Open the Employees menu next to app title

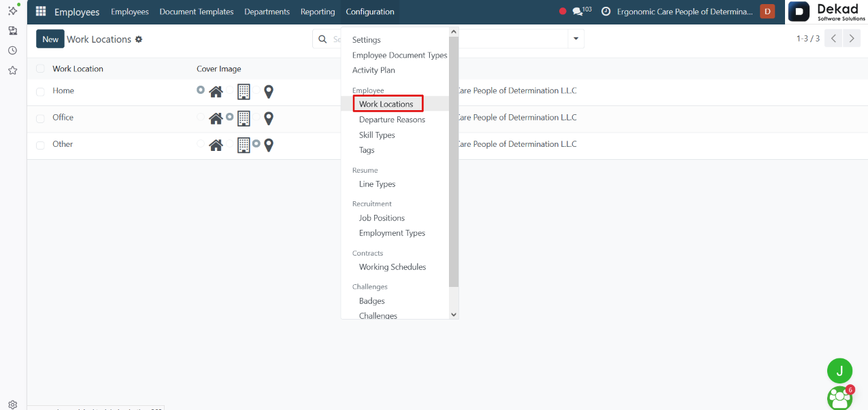[x=130, y=12]
